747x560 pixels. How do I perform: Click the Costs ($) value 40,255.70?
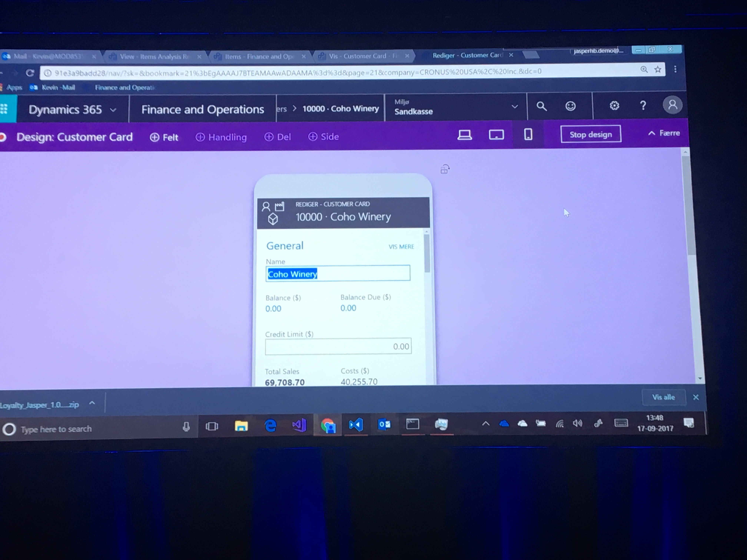[x=359, y=382]
